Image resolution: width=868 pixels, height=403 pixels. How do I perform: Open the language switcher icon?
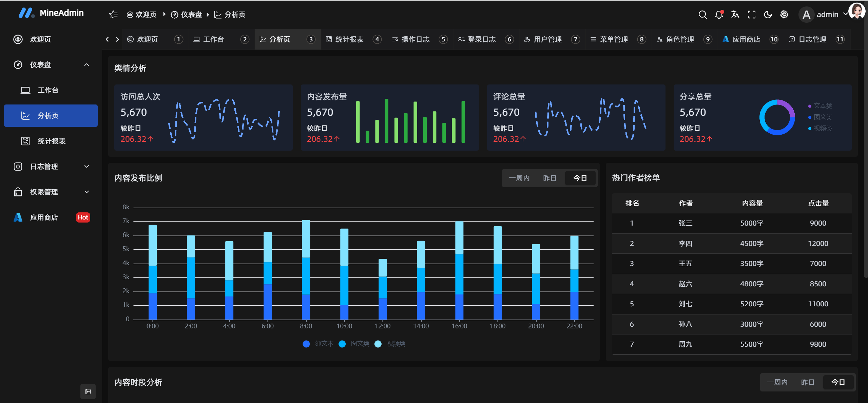tap(735, 14)
